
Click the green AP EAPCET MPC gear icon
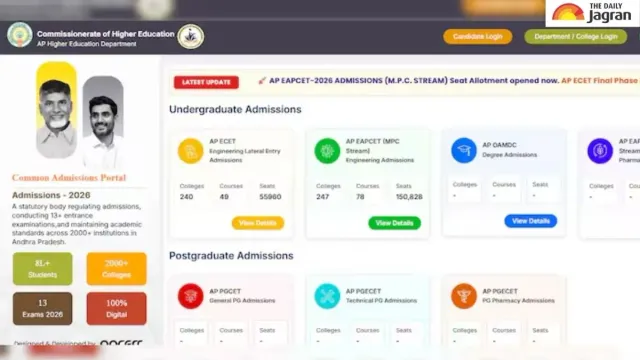(327, 151)
